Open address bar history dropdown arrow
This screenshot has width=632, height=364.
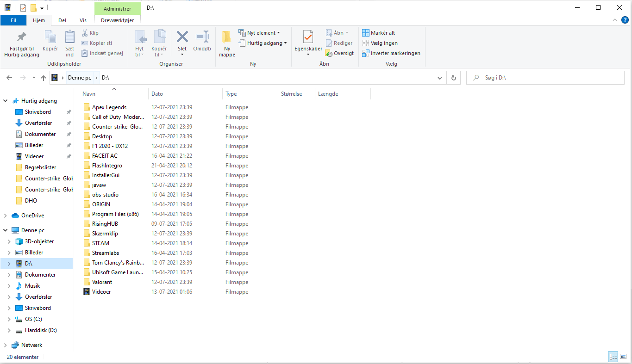point(440,78)
